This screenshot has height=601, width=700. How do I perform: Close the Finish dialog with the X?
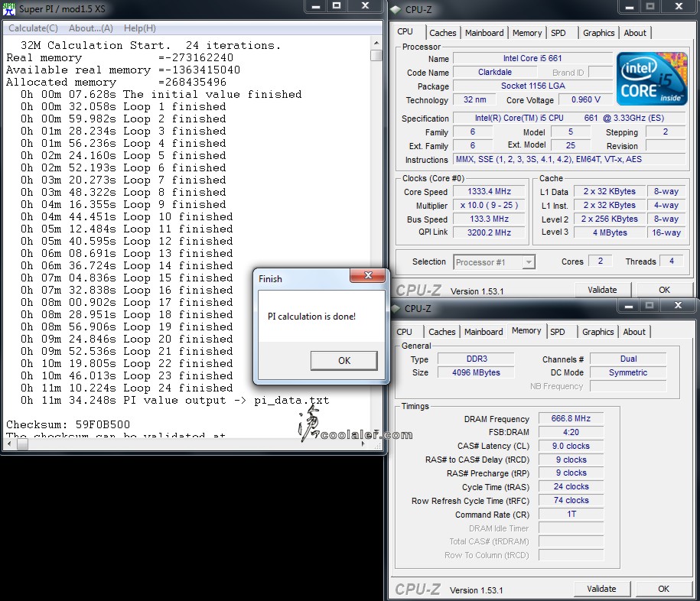tap(367, 275)
